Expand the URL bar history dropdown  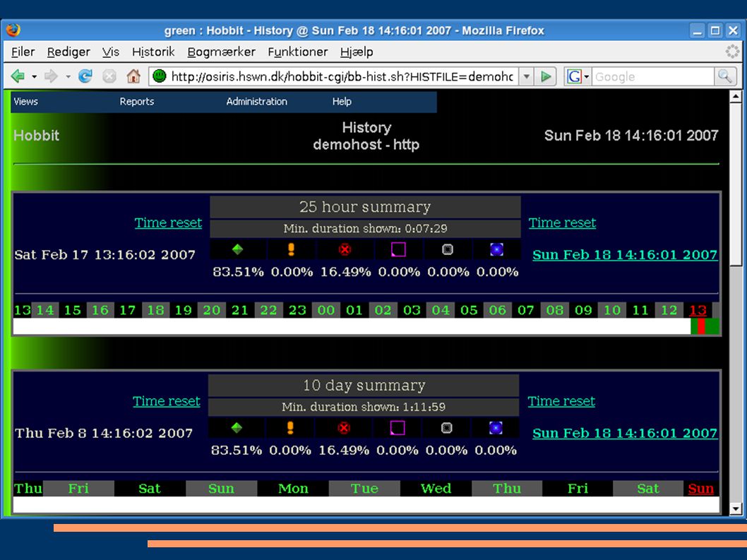pos(526,76)
